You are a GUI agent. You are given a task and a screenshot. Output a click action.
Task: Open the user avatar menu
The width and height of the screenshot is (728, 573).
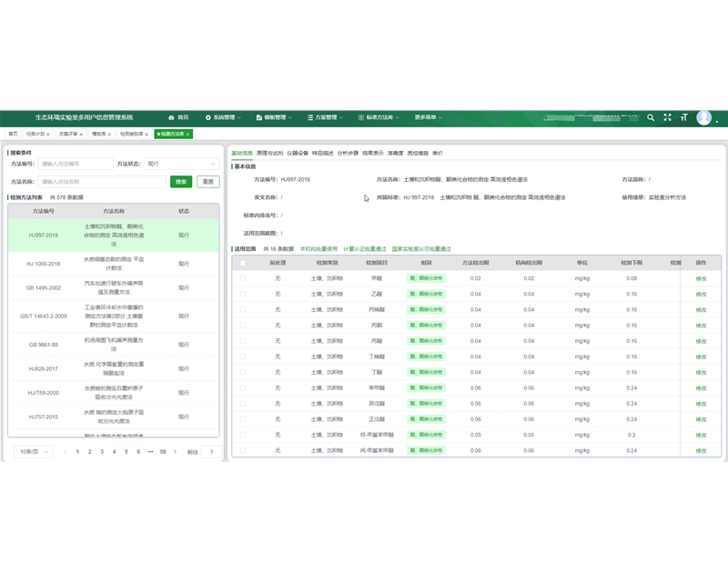704,118
